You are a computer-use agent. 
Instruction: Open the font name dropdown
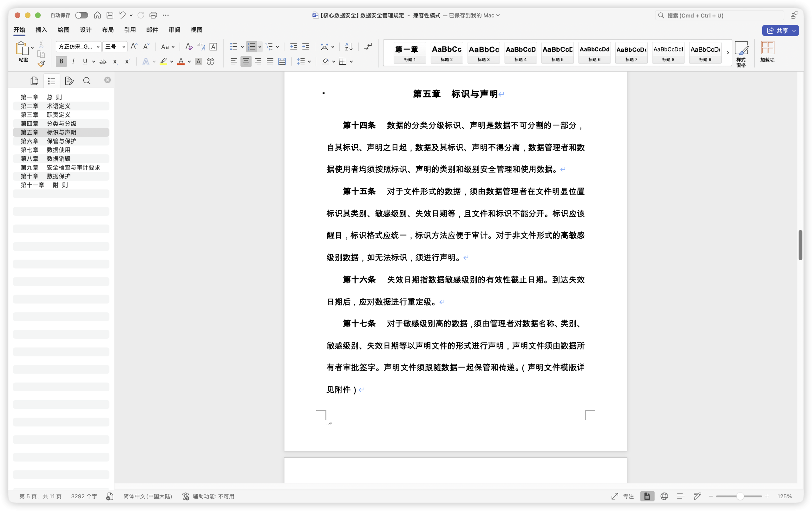pyautogui.click(x=98, y=47)
